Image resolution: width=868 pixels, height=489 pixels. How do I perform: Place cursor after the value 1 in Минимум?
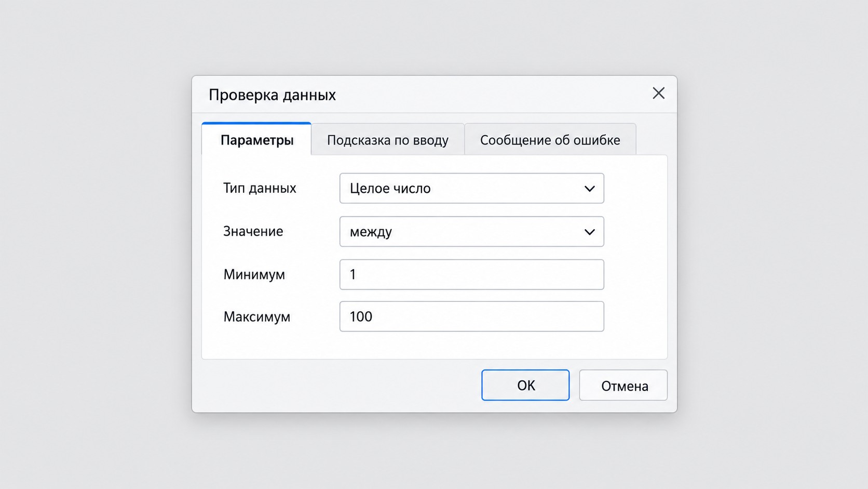click(x=357, y=274)
